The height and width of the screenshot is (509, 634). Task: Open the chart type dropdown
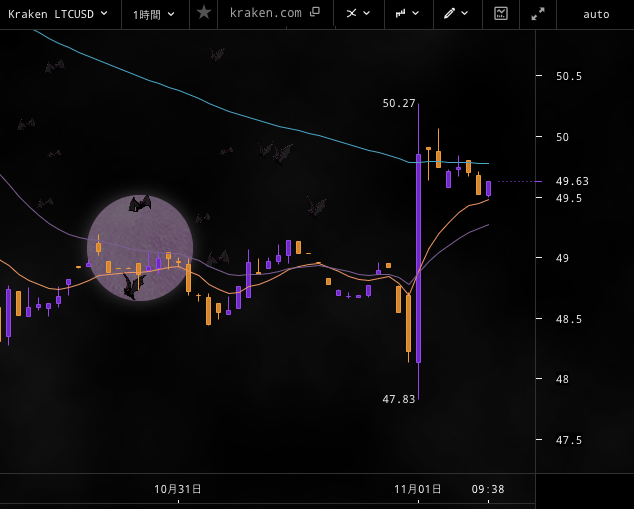(408, 13)
